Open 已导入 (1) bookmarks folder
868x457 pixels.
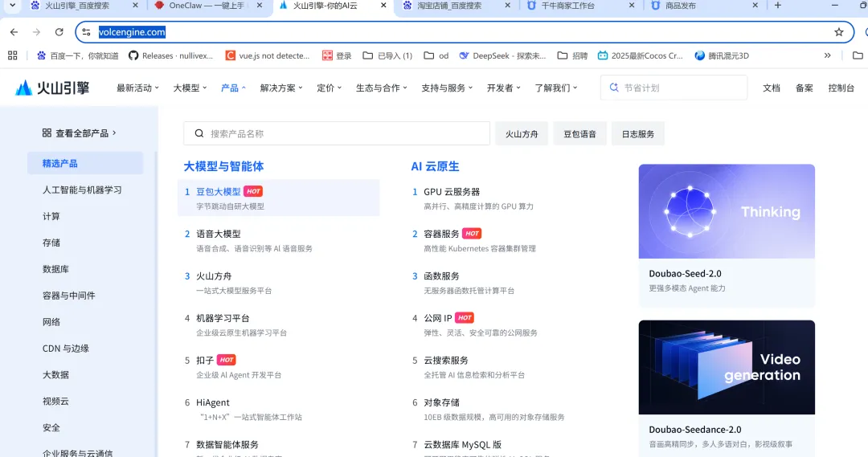pos(387,56)
